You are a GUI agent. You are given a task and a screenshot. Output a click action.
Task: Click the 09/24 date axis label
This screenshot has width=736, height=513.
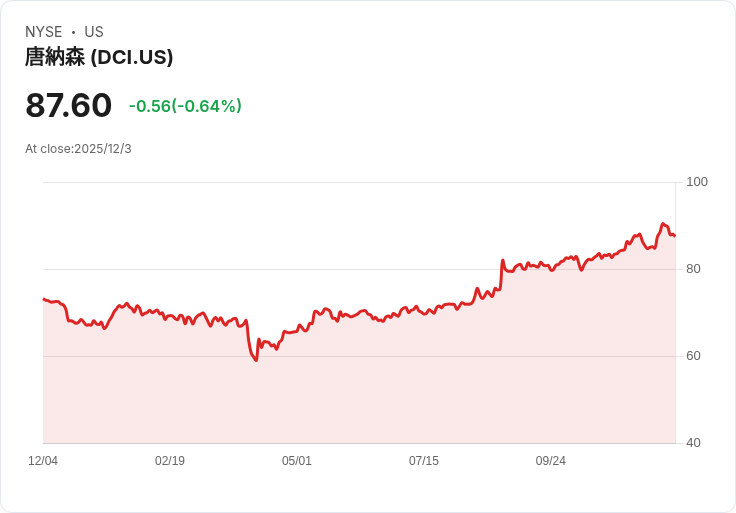point(551,461)
